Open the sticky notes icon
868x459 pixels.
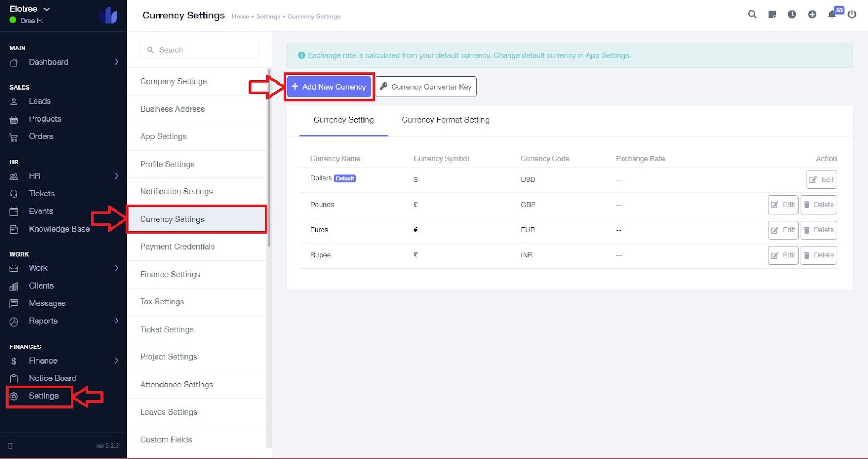click(x=772, y=15)
